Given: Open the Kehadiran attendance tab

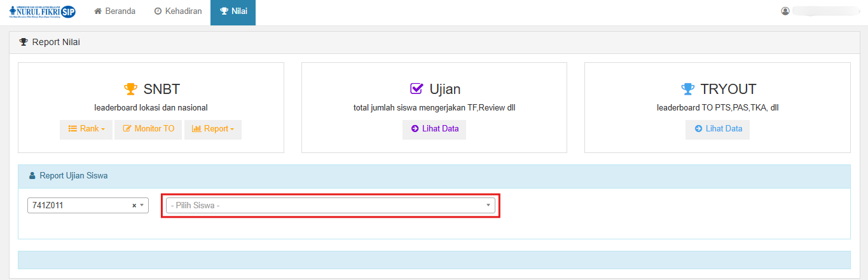Looking at the screenshot, I should tap(178, 11).
